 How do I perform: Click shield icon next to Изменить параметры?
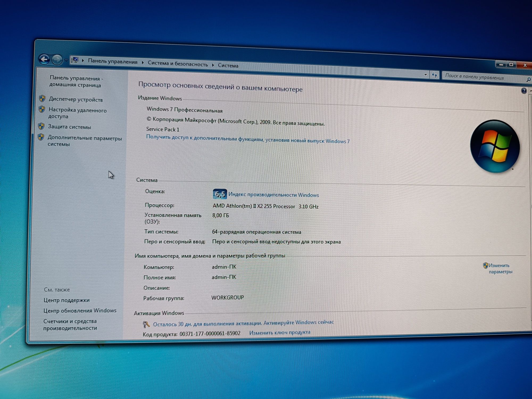click(x=485, y=265)
